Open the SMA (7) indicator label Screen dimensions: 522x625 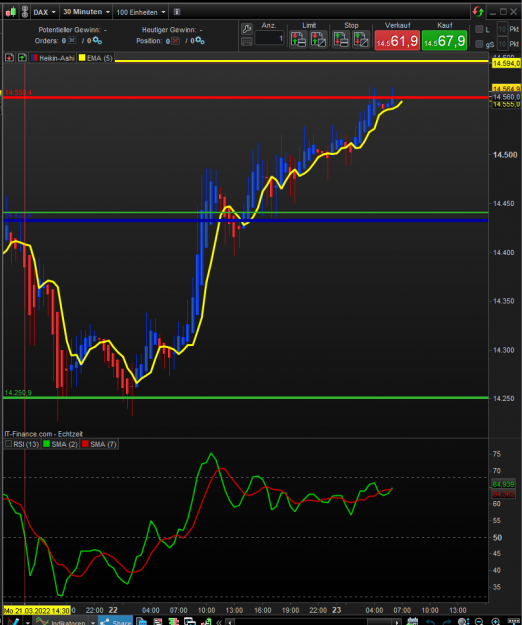point(103,444)
